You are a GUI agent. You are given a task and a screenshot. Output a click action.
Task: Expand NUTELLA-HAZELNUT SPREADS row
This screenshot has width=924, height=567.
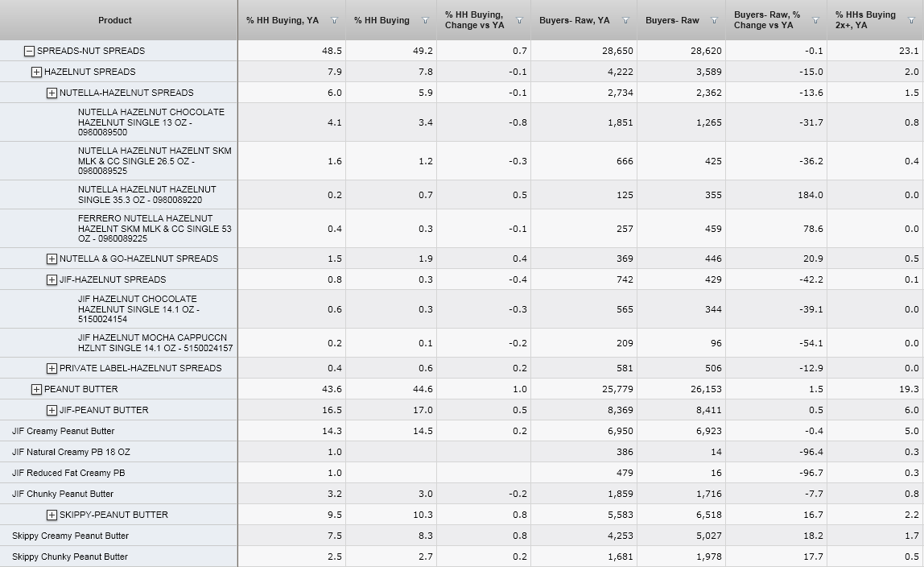coord(52,93)
